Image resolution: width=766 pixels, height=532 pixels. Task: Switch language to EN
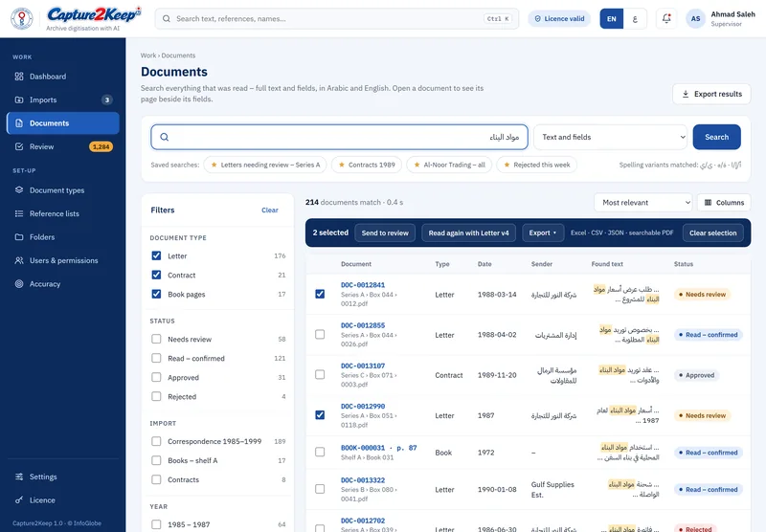point(612,18)
